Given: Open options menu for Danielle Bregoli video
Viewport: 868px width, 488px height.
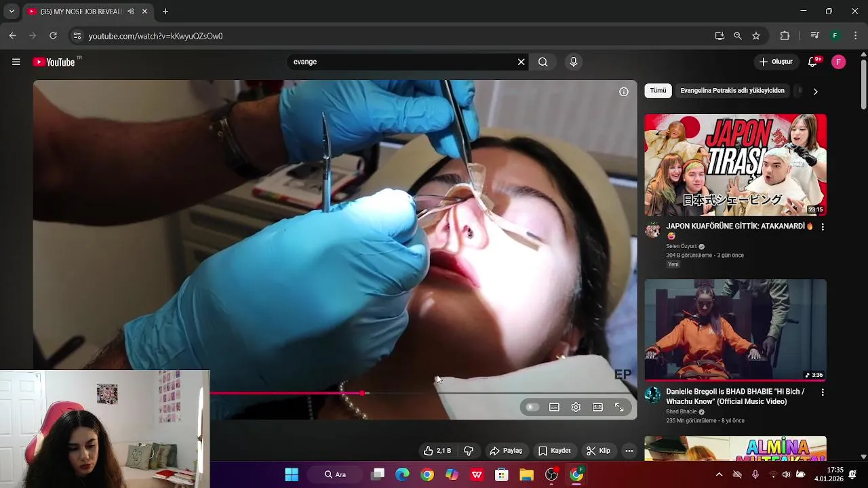Looking at the screenshot, I should click(x=823, y=392).
